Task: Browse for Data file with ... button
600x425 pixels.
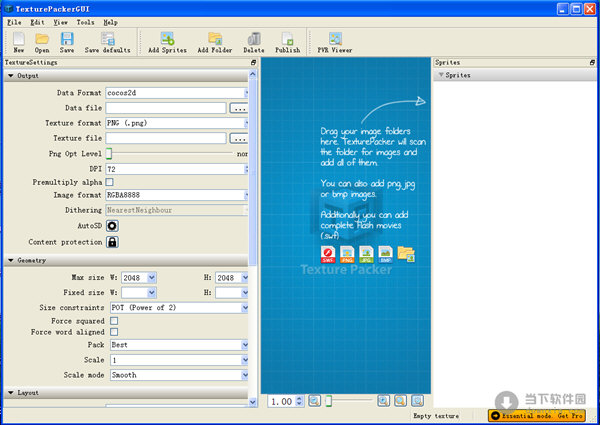Action: pyautogui.click(x=239, y=108)
